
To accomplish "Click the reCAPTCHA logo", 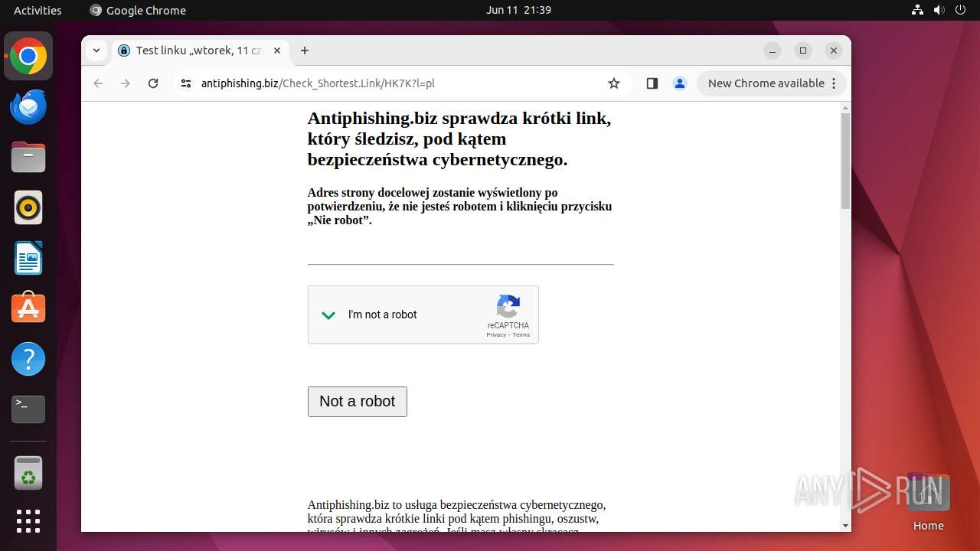I will coord(508,307).
